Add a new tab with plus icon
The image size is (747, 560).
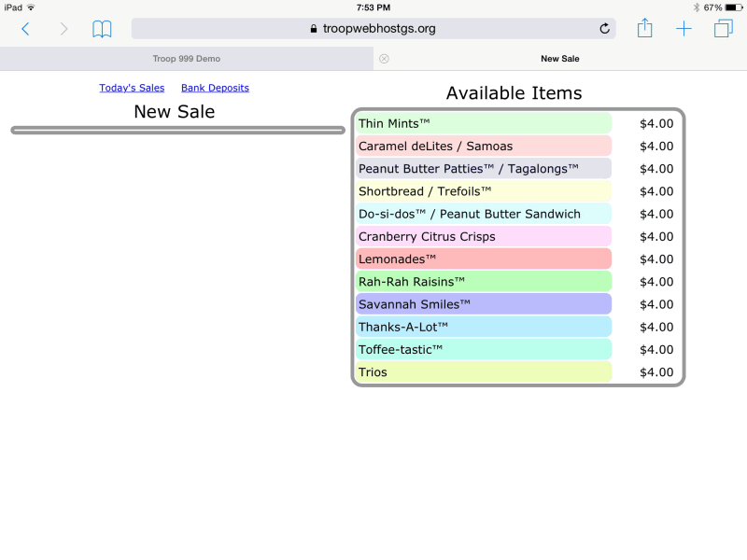pyautogui.click(x=684, y=29)
